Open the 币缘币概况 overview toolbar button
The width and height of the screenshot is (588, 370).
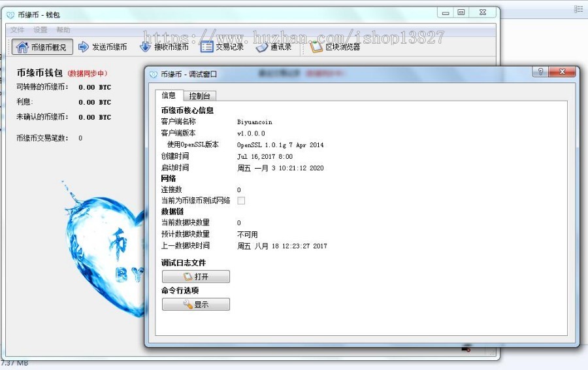42,47
